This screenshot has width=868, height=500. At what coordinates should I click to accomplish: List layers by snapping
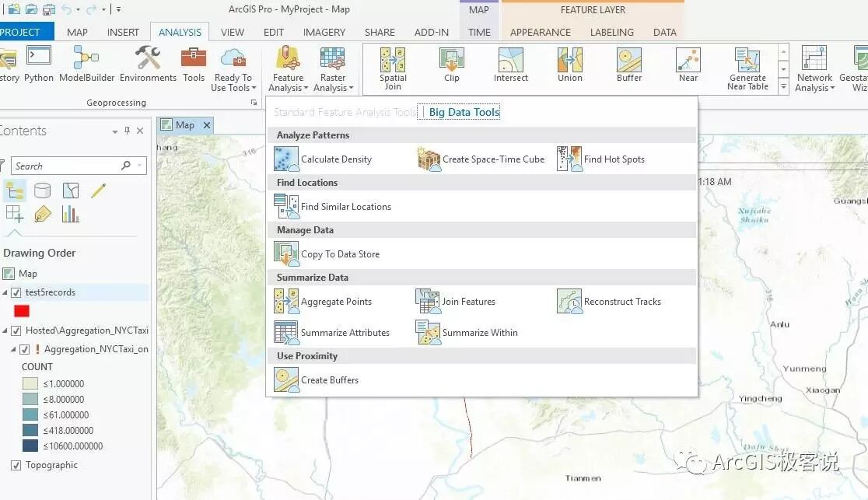click(x=15, y=214)
